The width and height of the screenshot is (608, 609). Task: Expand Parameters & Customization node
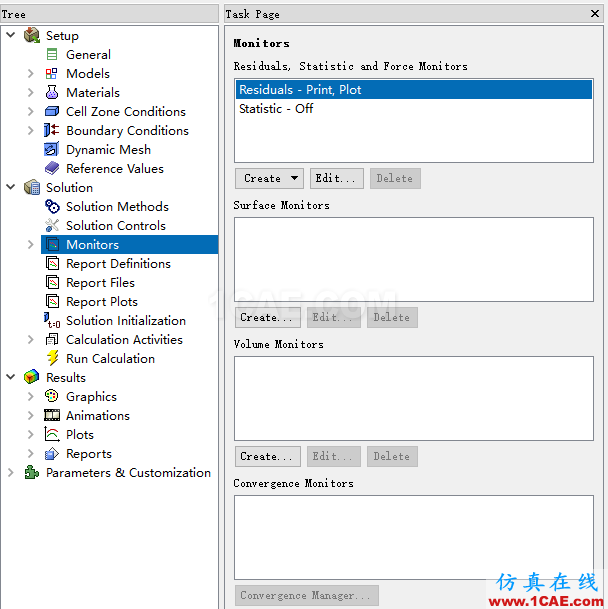point(11,472)
